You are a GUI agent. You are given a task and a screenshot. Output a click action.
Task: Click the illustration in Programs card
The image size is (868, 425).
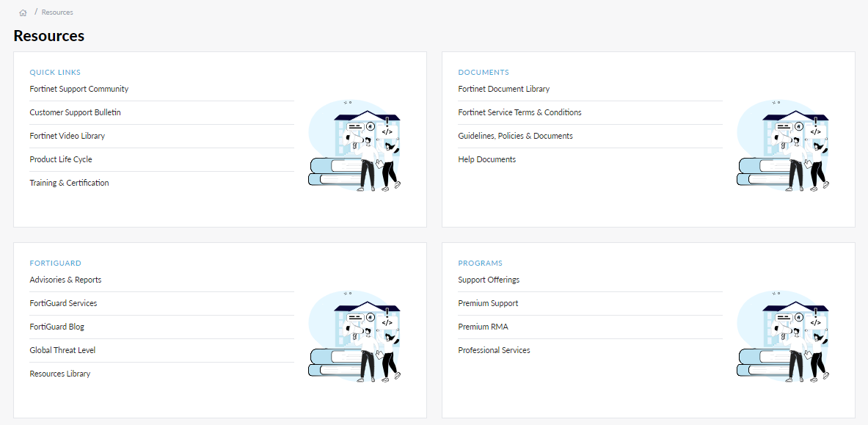(x=784, y=336)
